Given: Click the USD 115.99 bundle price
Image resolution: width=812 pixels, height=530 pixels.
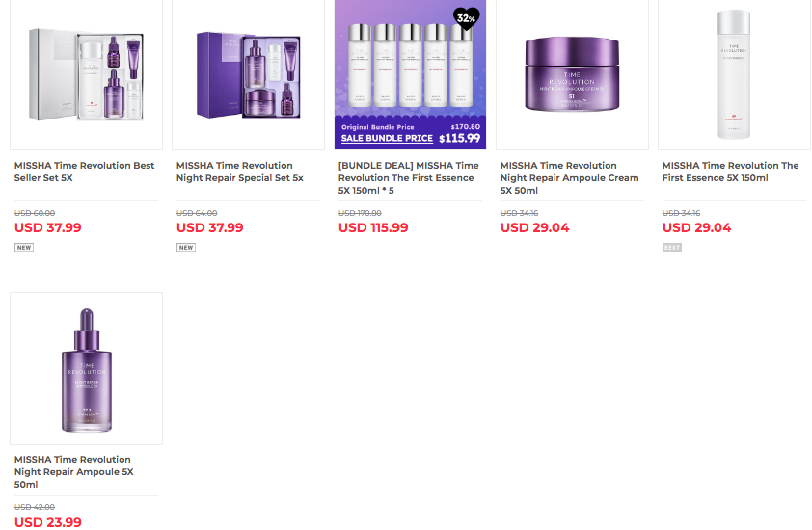Looking at the screenshot, I should [373, 227].
